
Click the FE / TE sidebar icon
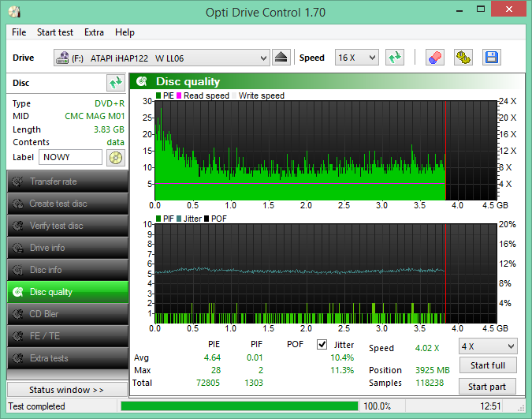[17, 336]
